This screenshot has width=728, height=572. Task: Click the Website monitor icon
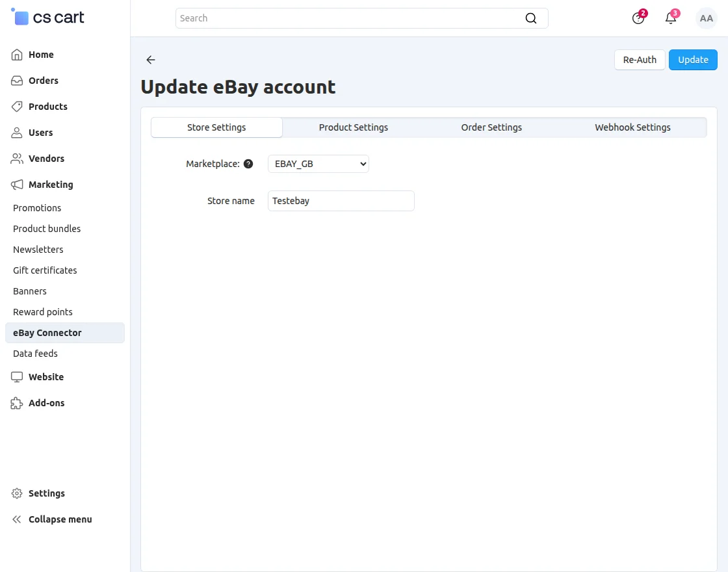[17, 376]
